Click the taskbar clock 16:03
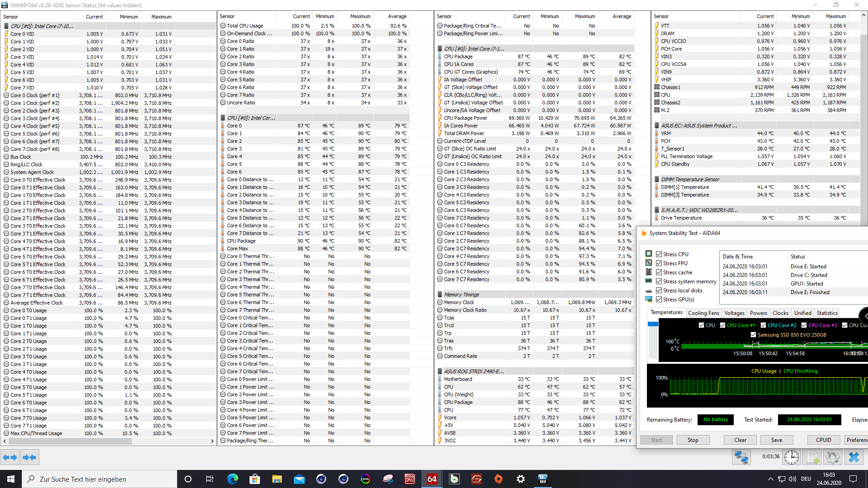This screenshot has width=868, height=488. pos(829,479)
